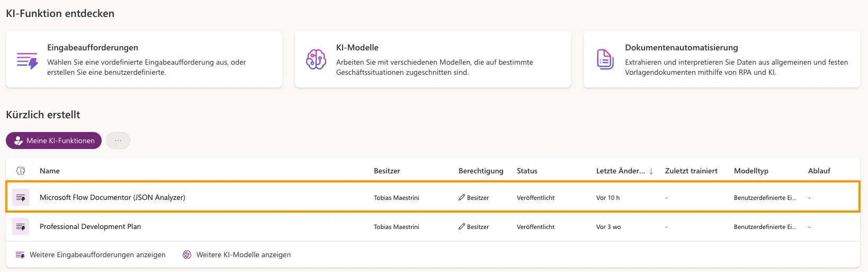Click the pencil icon in Flow Documentor row
This screenshot has height=272, width=868.
tap(462, 198)
